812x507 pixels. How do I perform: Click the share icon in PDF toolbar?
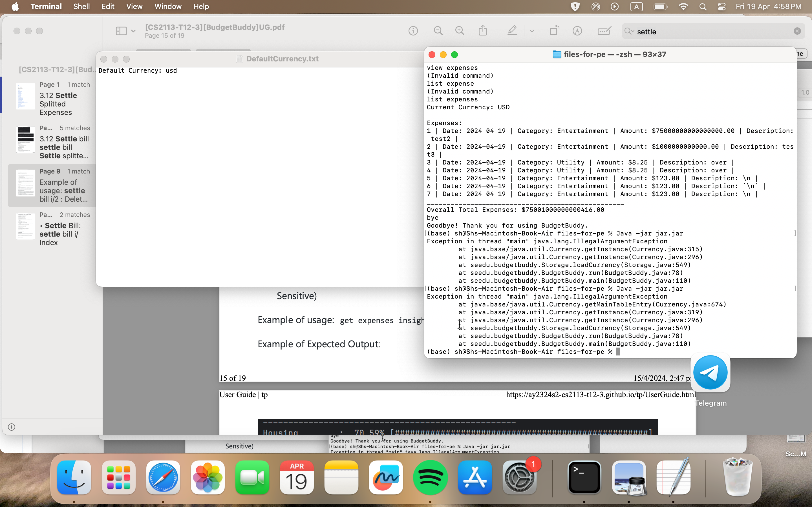coord(483,31)
